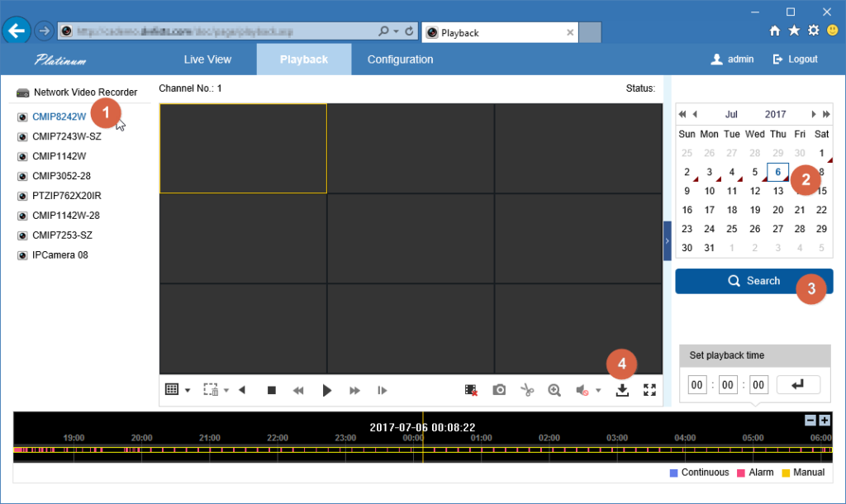Confirm playback time with enter arrow button
Image resolution: width=846 pixels, height=504 pixels.
coord(798,385)
